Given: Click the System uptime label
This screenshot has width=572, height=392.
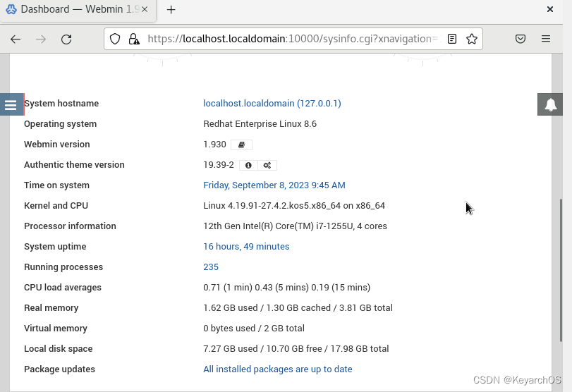Looking at the screenshot, I should [x=55, y=247].
